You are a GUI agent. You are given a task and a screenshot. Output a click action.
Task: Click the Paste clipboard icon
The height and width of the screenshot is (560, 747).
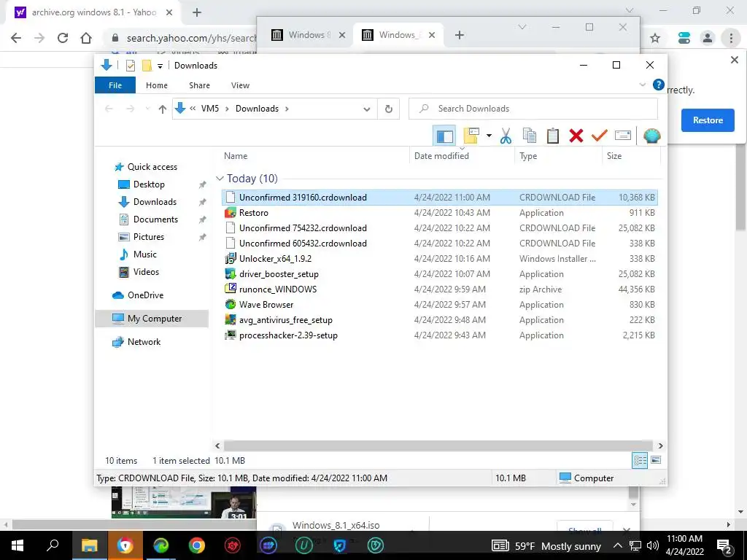(553, 136)
